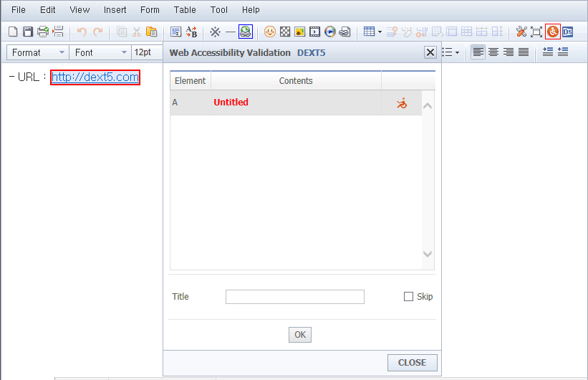
Task: Click the hyperlink globe icon
Action: (246, 32)
